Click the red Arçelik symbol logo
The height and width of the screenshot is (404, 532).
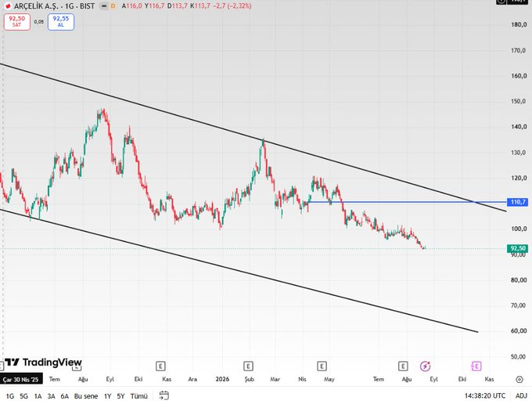click(8, 6)
